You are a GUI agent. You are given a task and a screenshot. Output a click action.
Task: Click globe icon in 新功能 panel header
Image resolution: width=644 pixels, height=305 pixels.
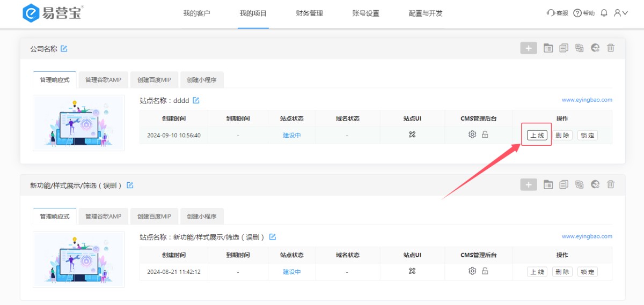pyautogui.click(x=595, y=185)
